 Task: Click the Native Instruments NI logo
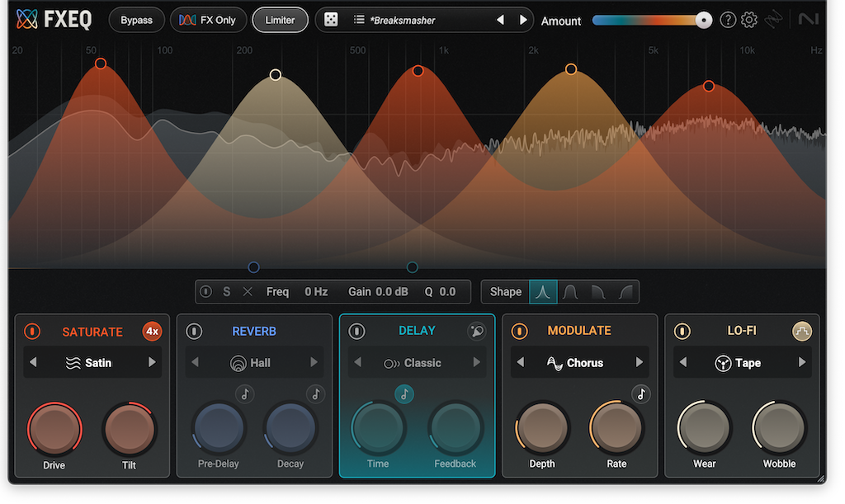click(808, 20)
